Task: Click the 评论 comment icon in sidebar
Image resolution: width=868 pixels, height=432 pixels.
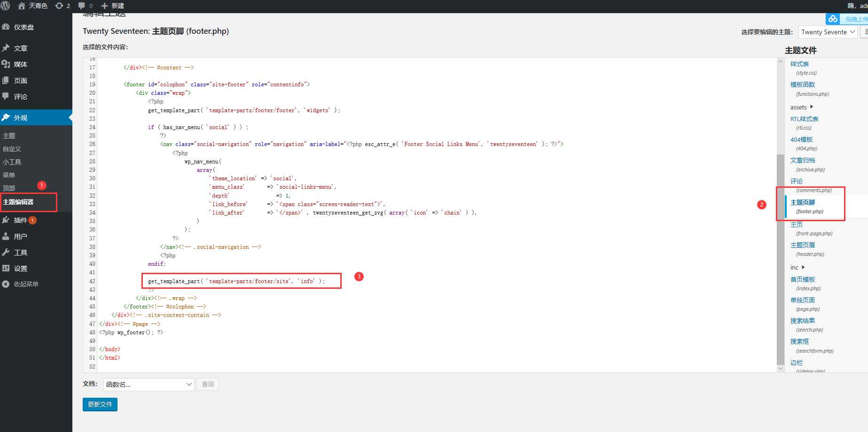Action: [x=6, y=96]
